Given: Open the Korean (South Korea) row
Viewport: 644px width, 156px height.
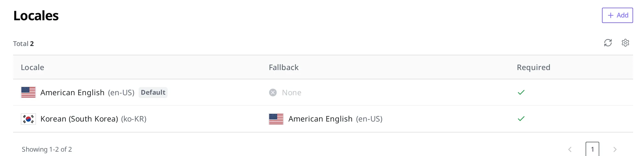Looking at the screenshot, I should pos(323,119).
